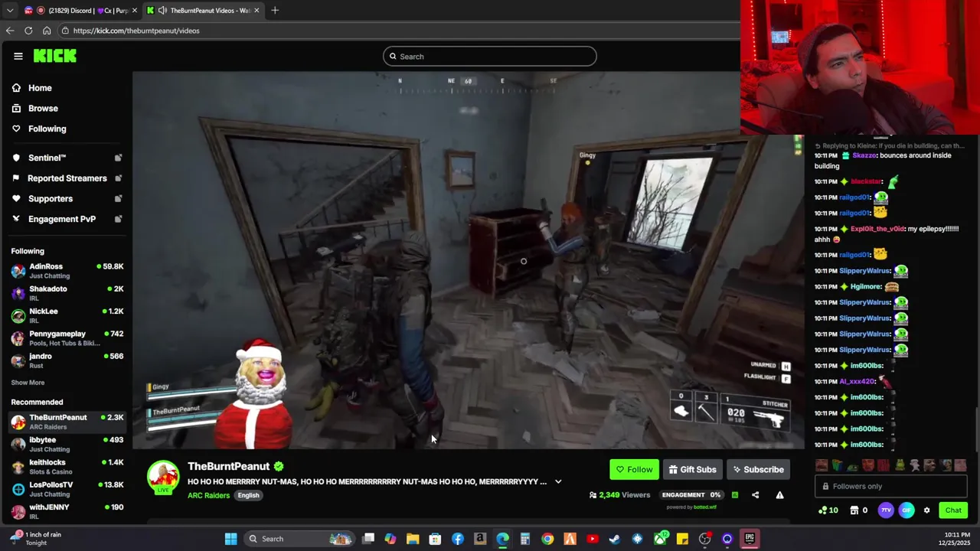Open the GIF picker

906,510
